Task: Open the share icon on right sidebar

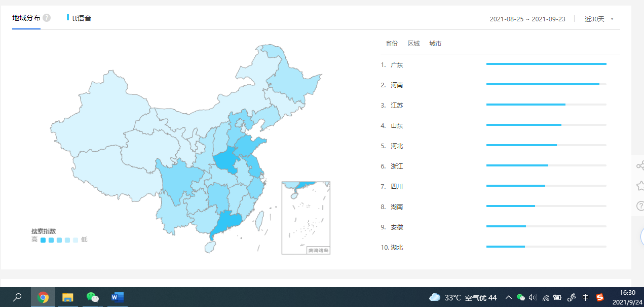Action: [640, 165]
